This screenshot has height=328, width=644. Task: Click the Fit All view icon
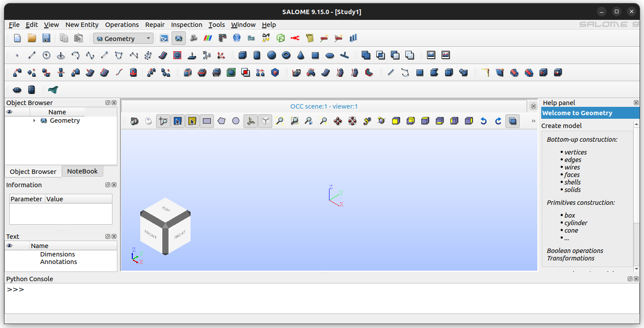(280, 121)
